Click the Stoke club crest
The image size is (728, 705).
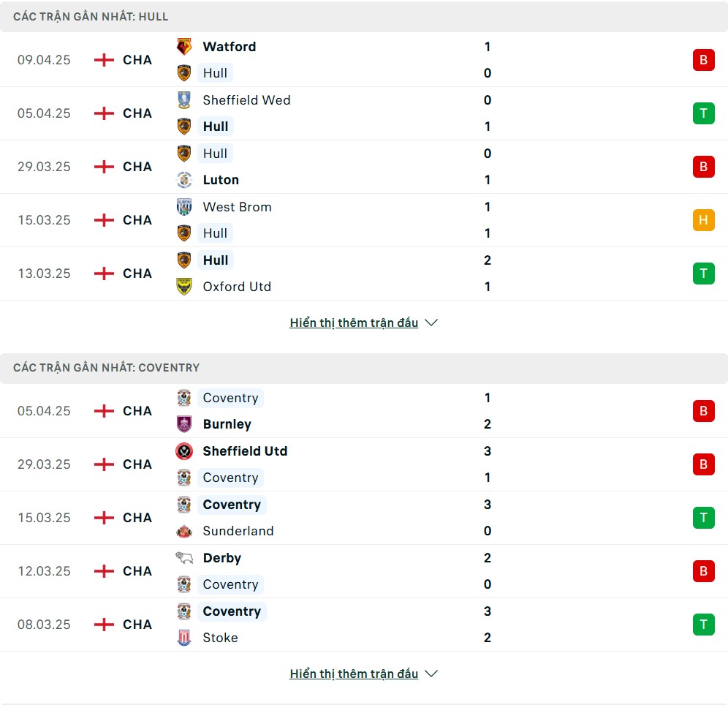[184, 638]
